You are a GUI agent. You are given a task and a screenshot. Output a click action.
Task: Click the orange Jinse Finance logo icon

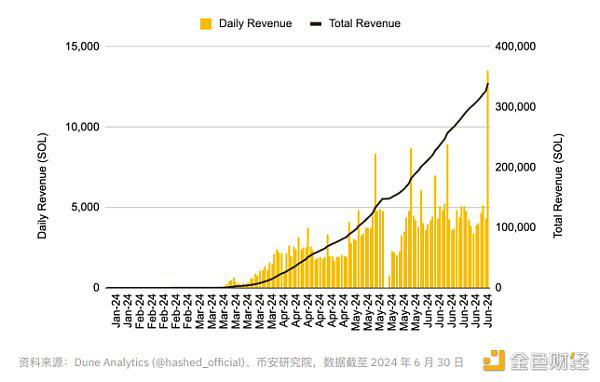(494, 360)
